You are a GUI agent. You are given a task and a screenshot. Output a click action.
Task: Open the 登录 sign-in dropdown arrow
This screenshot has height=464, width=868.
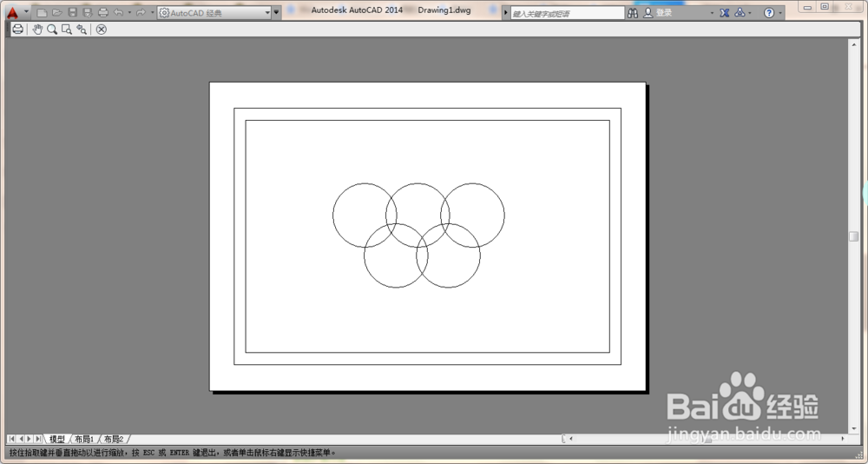point(712,13)
